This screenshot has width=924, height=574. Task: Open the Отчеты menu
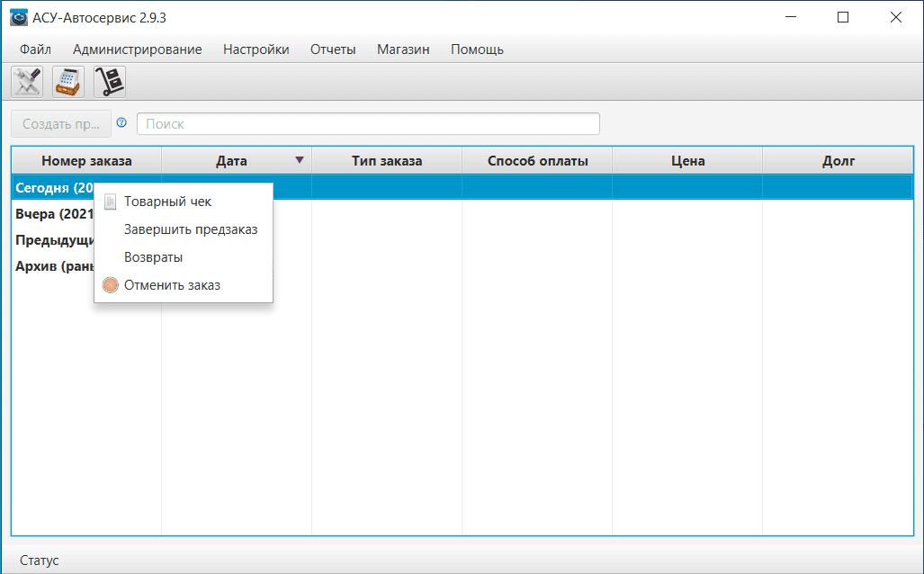pos(333,49)
